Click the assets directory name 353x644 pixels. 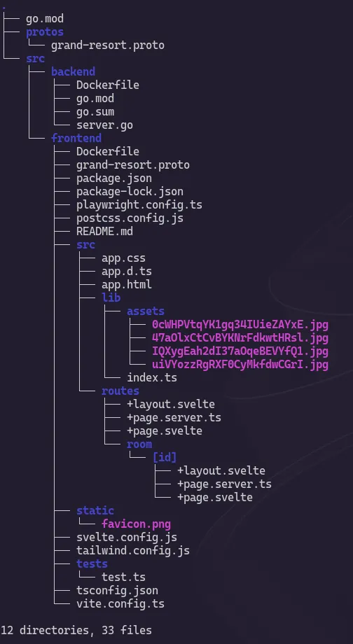click(146, 311)
